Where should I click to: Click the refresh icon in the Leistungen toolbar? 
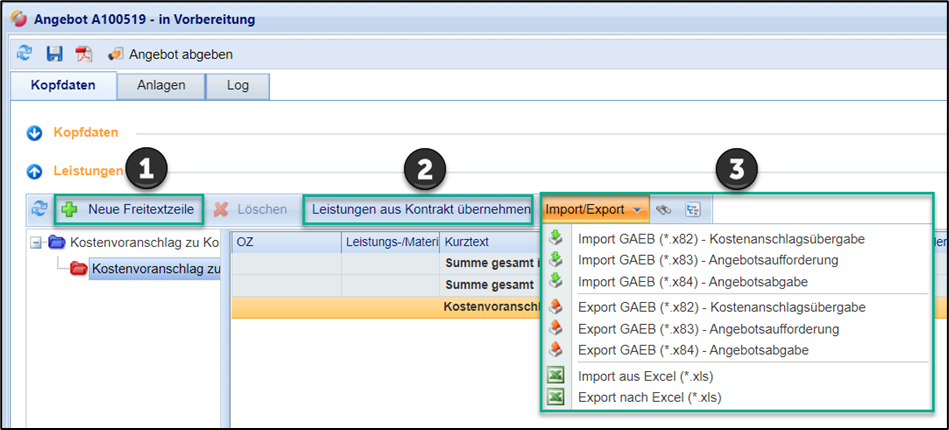pyautogui.click(x=39, y=210)
